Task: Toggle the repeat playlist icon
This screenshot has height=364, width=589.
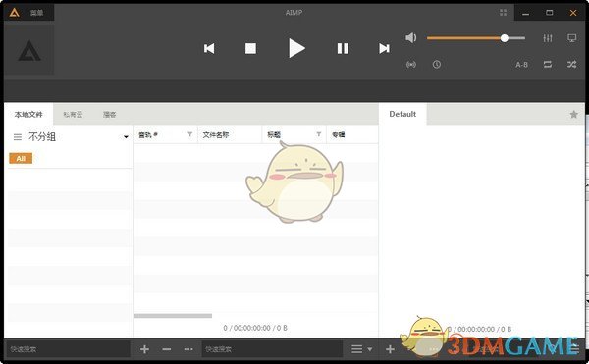Action: coord(548,65)
